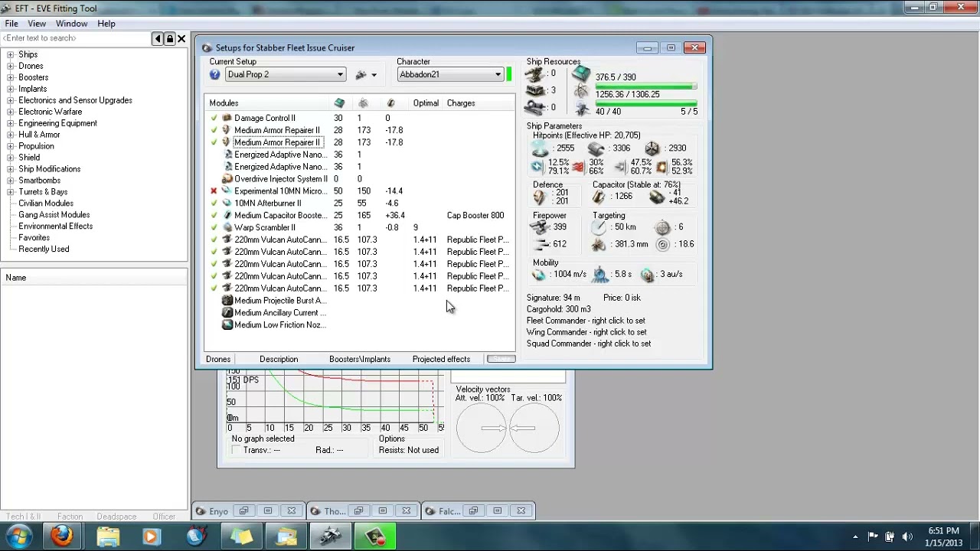
Task: Select Civilian Modules in the tree
Action: (x=46, y=204)
